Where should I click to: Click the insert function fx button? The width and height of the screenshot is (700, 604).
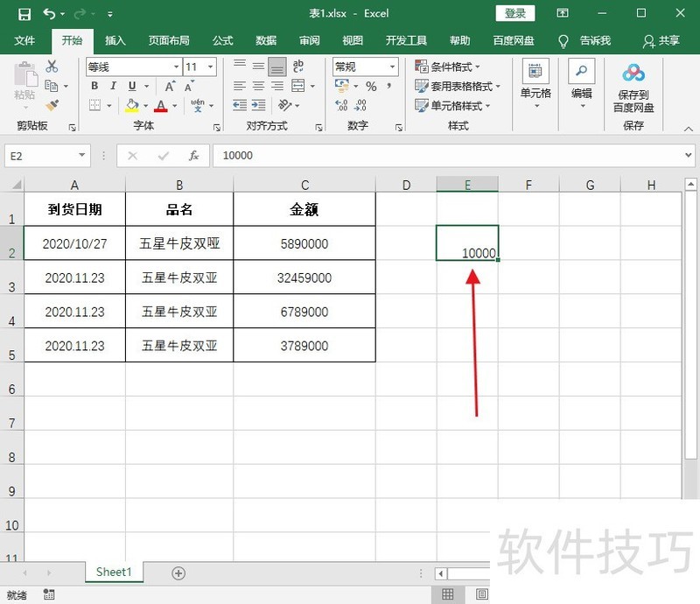(x=193, y=156)
